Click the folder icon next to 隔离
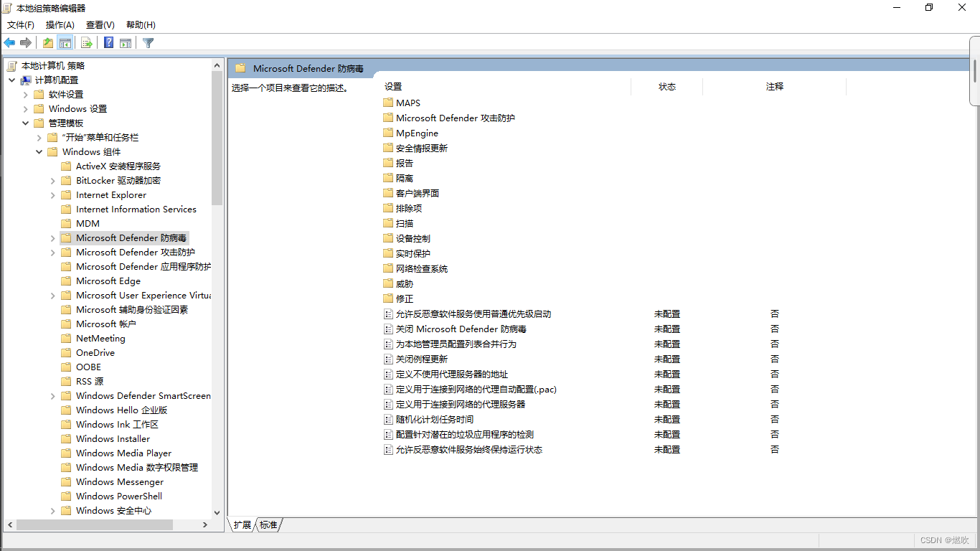This screenshot has width=980, height=551. point(388,178)
